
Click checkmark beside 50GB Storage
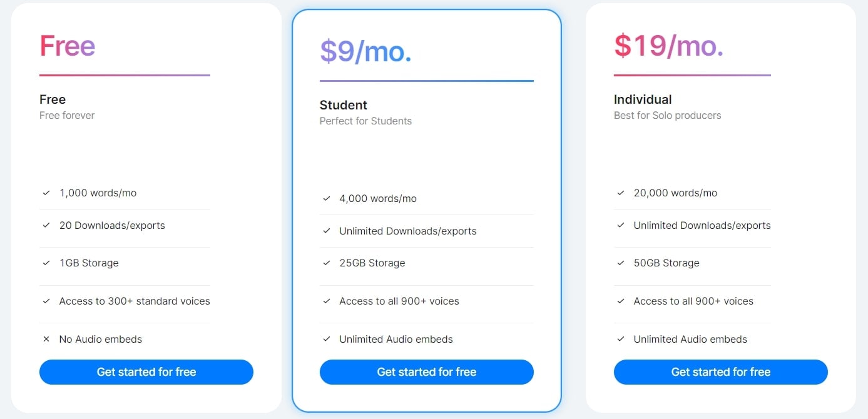pos(621,263)
